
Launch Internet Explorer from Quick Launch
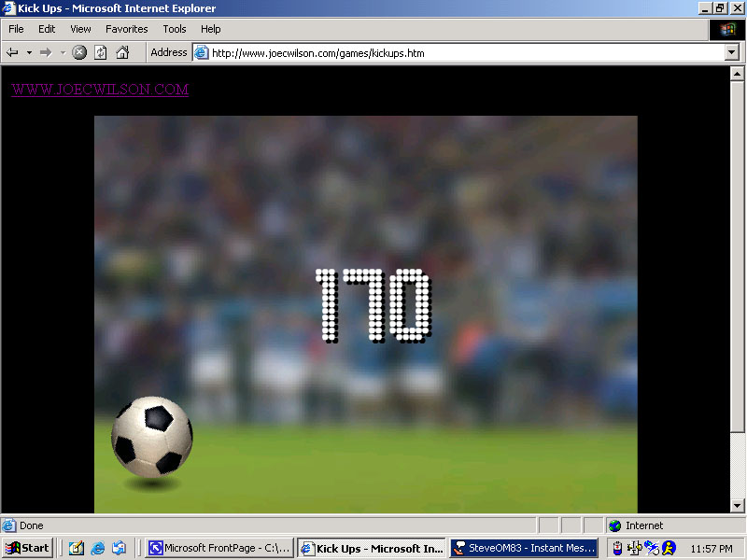tap(98, 548)
